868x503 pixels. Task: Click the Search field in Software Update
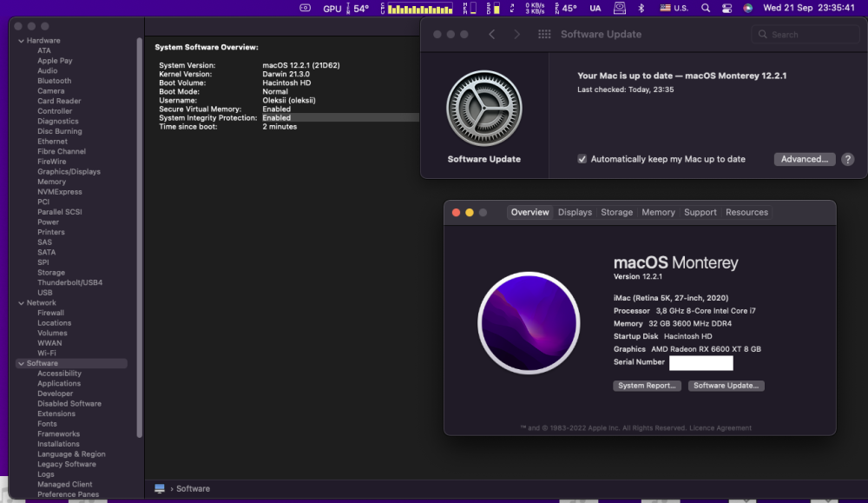pyautogui.click(x=806, y=35)
